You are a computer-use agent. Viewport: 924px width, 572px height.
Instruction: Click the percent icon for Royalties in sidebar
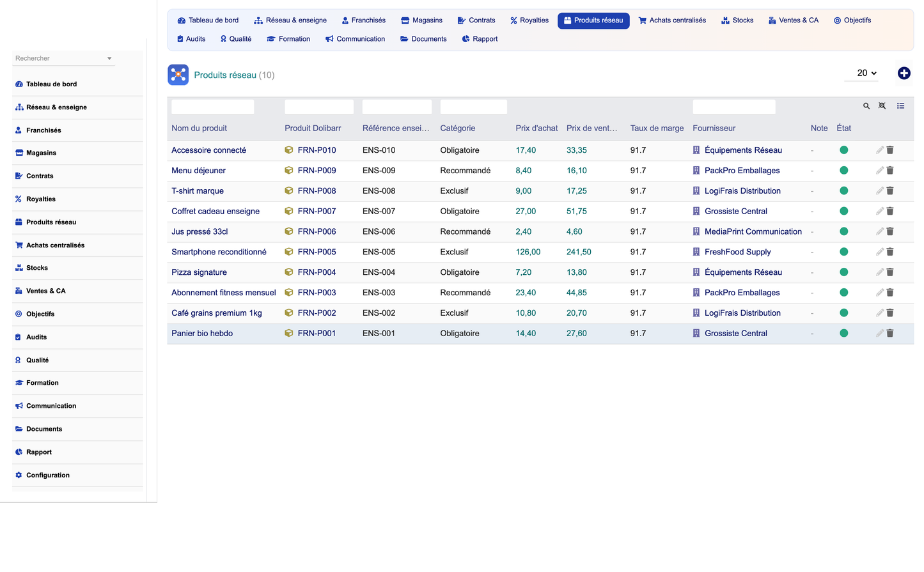coord(19,199)
